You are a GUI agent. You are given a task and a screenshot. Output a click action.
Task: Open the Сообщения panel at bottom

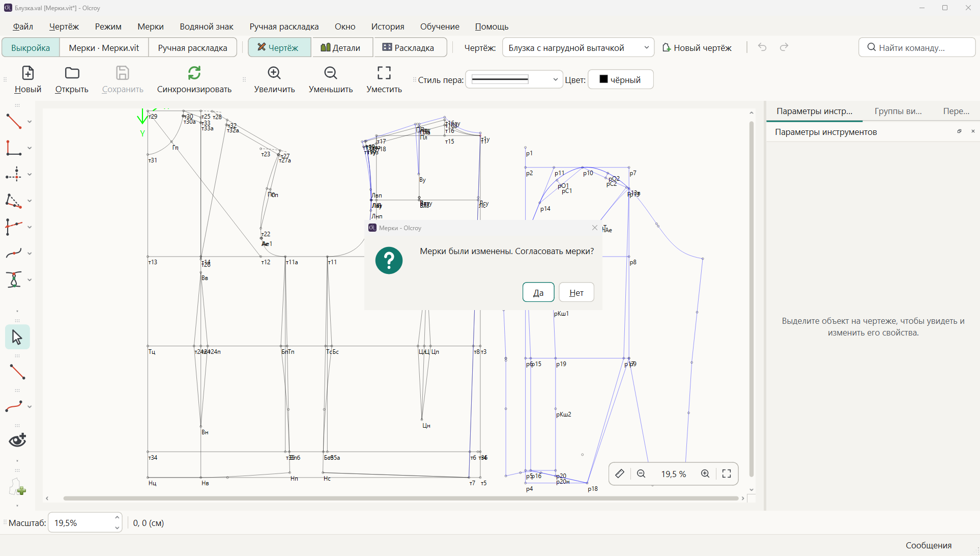pos(928,545)
